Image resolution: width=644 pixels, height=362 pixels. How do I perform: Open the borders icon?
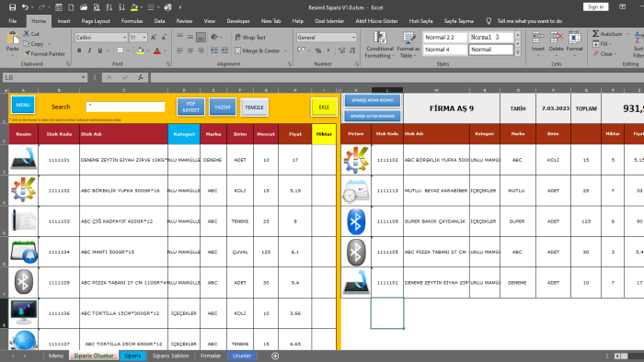click(x=120, y=51)
